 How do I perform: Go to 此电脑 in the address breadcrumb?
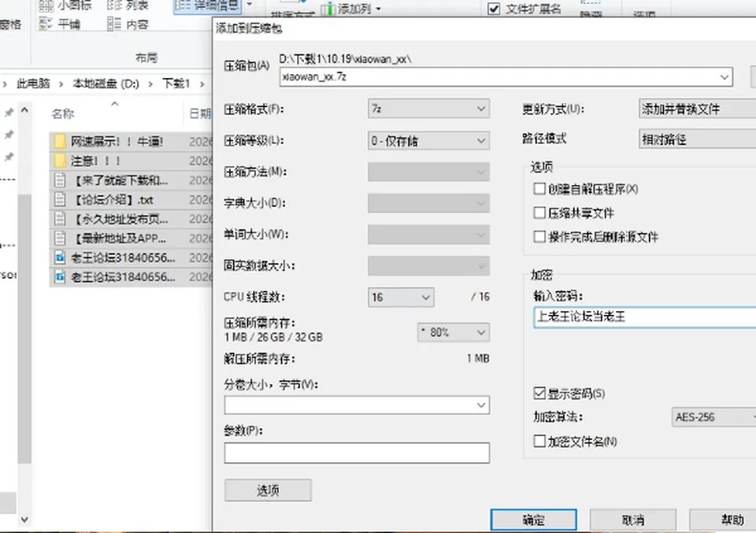[x=33, y=83]
